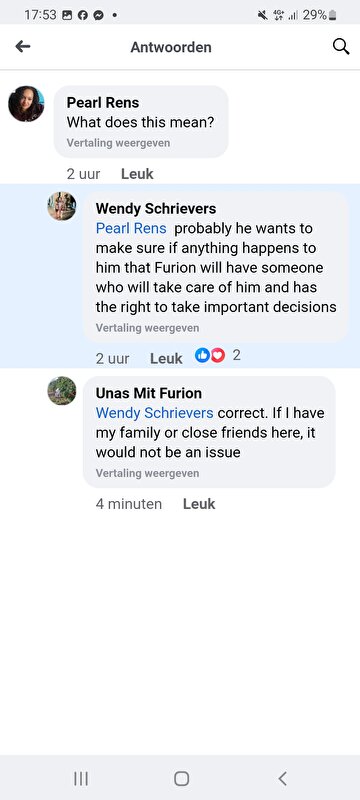
Task: Tap the blue Pearl Rens mention link
Action: (x=131, y=228)
